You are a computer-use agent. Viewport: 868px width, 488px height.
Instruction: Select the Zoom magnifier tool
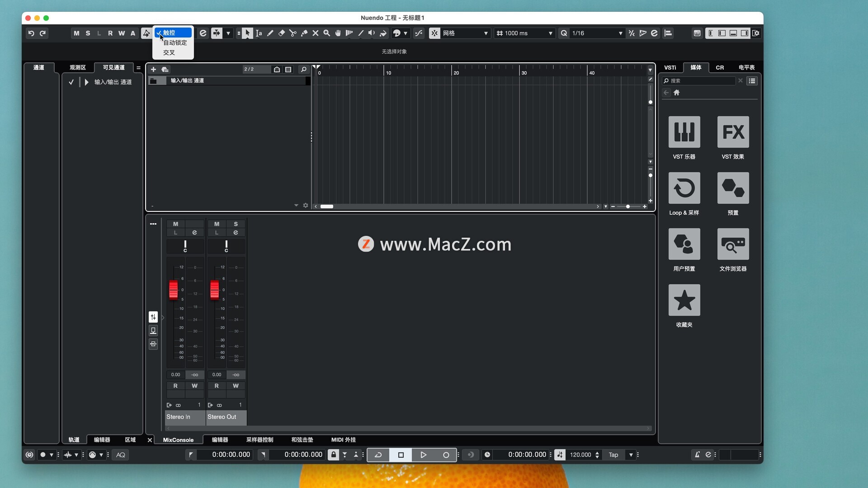click(326, 33)
